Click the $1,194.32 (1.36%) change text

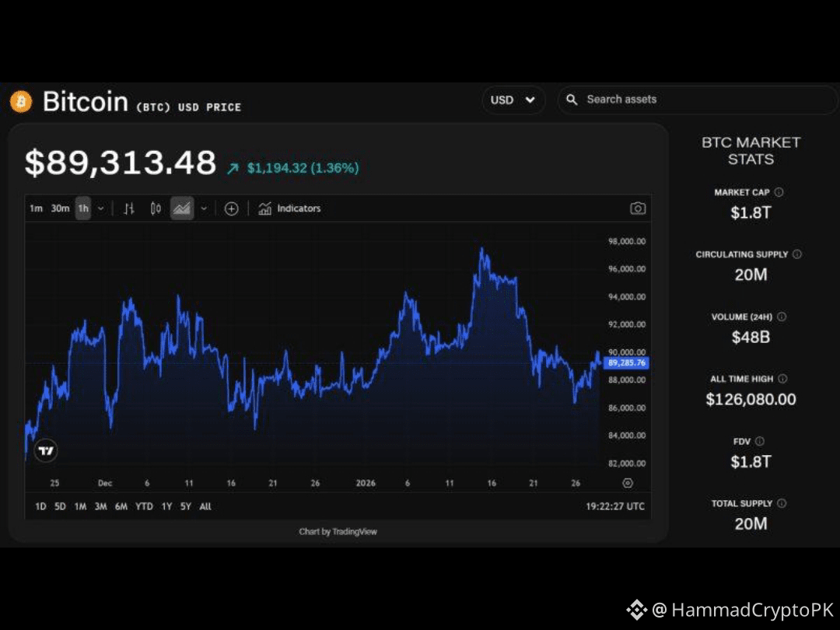pos(303,168)
